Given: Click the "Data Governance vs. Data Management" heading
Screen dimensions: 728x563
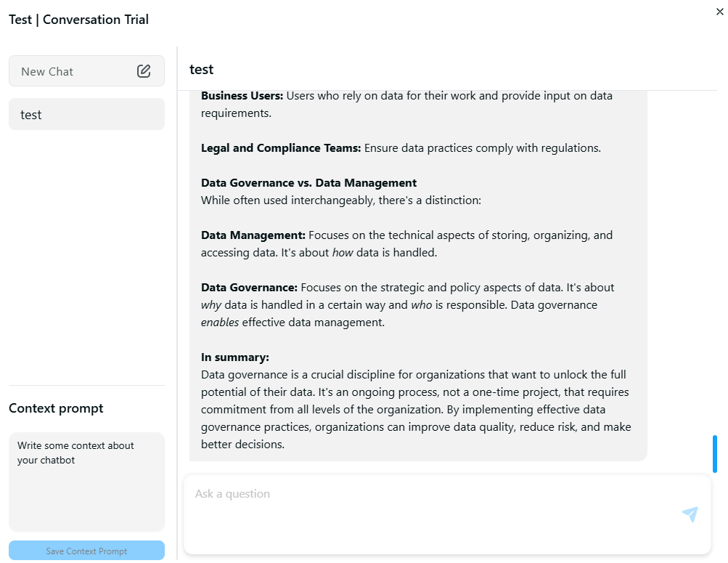Looking at the screenshot, I should click(x=308, y=183).
